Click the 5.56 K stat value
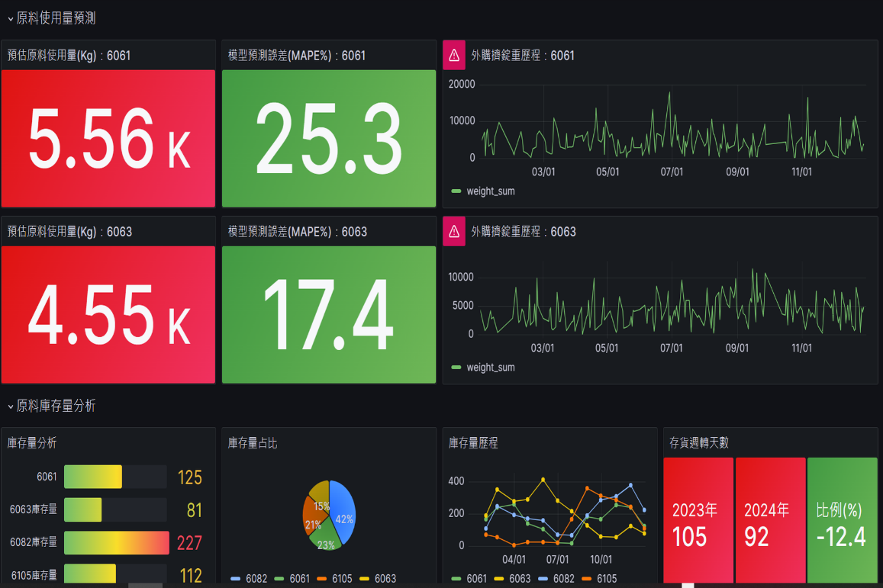This screenshot has width=883, height=588. coord(108,139)
